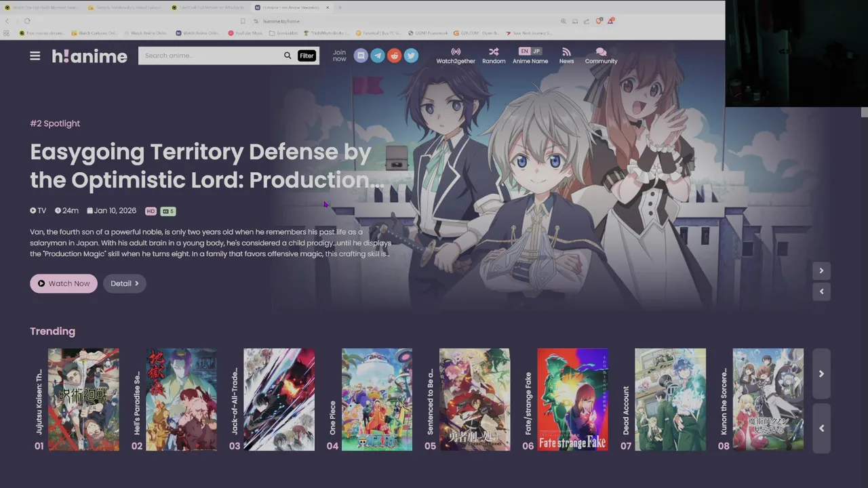868x488 pixels.
Task: Click Watch Now on the spotlight
Action: click(64, 283)
